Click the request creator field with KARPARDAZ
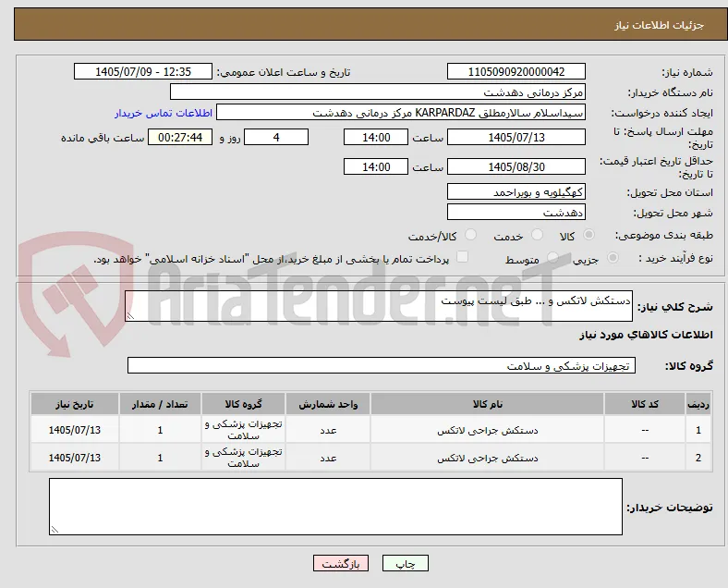The image size is (728, 588). tap(401, 113)
